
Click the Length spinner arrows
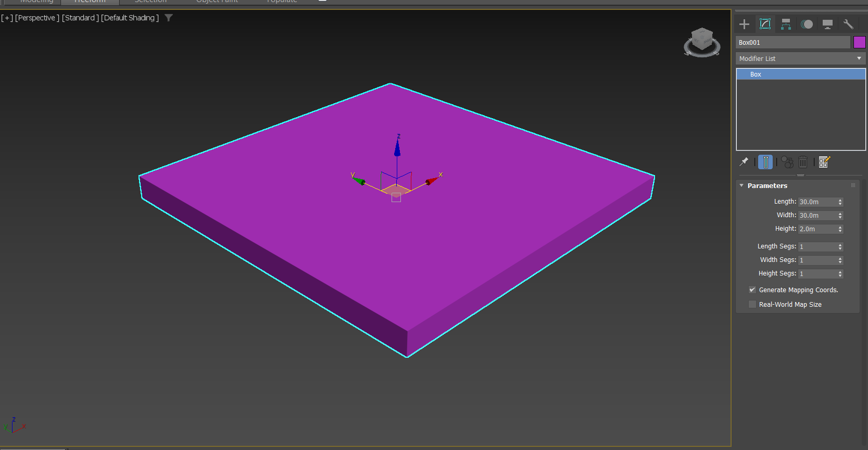pyautogui.click(x=840, y=202)
